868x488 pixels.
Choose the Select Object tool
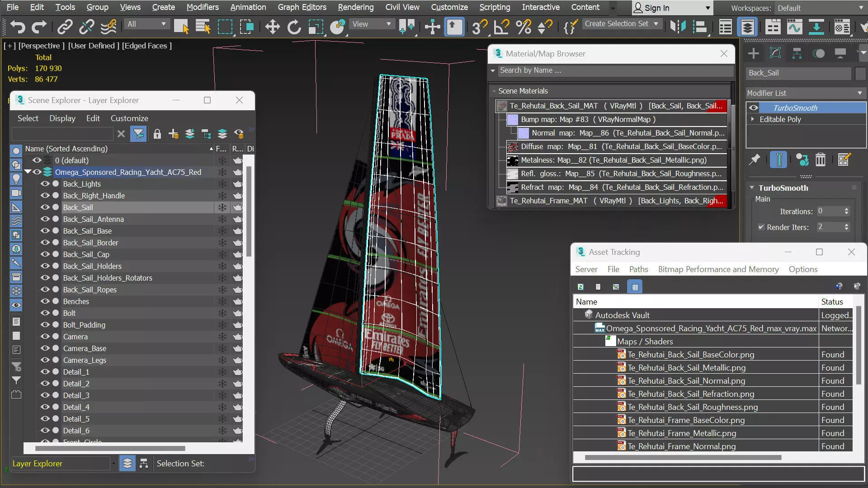coord(181,27)
